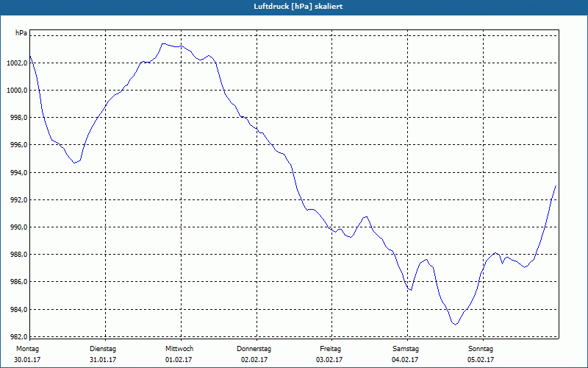This screenshot has height=368, width=588.
Task: Click the date 31.01.17
Action: (x=103, y=360)
